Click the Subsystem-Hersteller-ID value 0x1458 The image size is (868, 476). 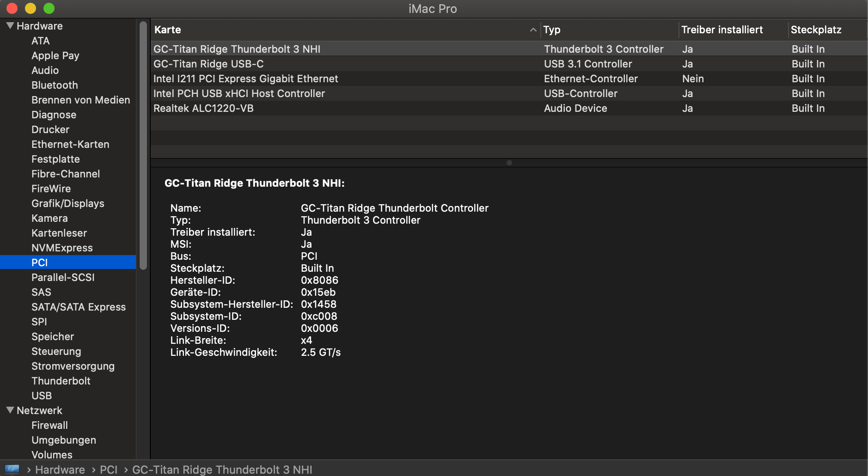tap(318, 304)
